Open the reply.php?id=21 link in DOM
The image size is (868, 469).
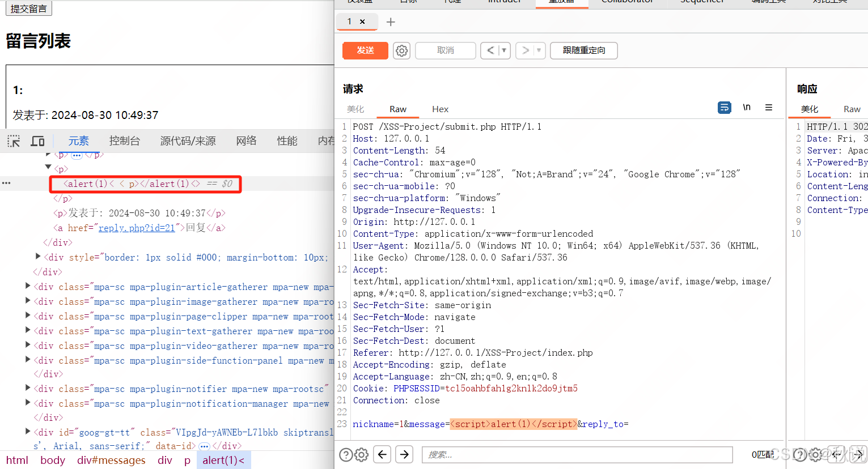137,228
